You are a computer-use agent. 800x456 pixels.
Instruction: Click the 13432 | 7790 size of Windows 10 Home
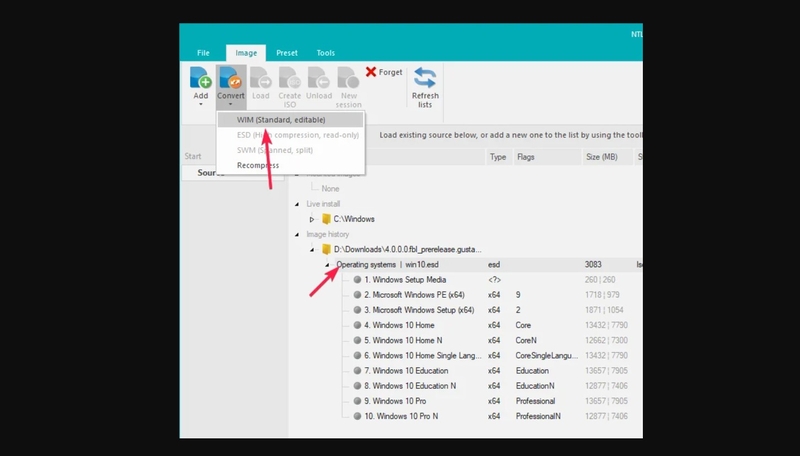[x=606, y=325]
